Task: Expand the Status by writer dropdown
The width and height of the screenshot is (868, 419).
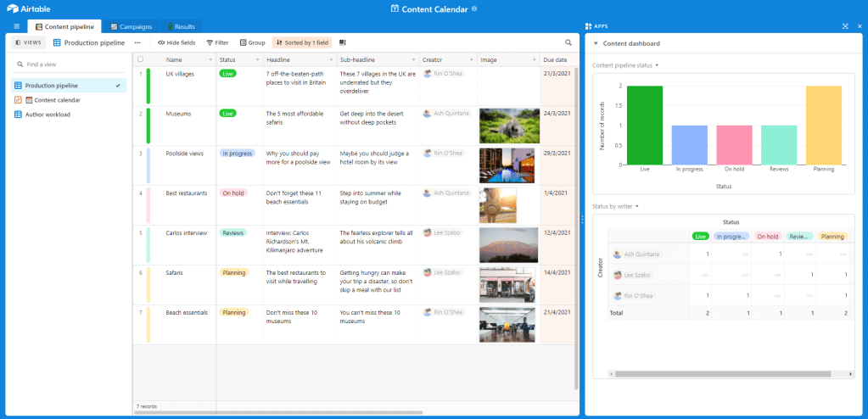Action: [x=615, y=206]
